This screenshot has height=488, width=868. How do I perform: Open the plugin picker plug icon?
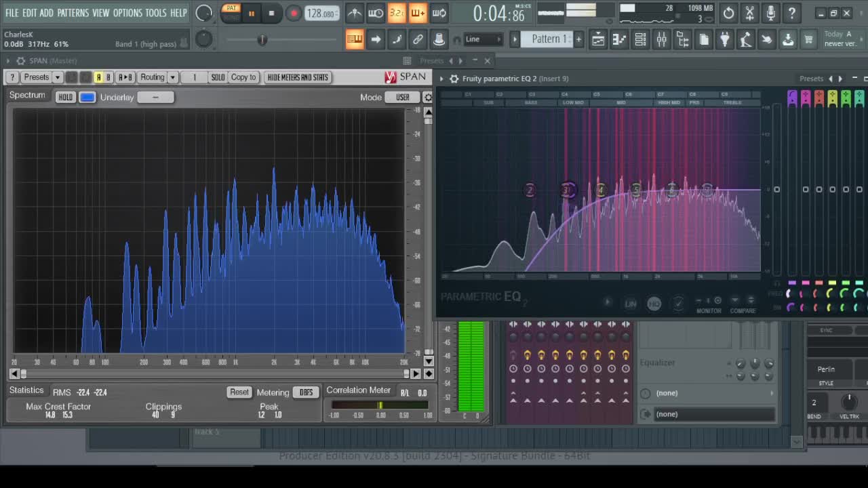pos(725,40)
